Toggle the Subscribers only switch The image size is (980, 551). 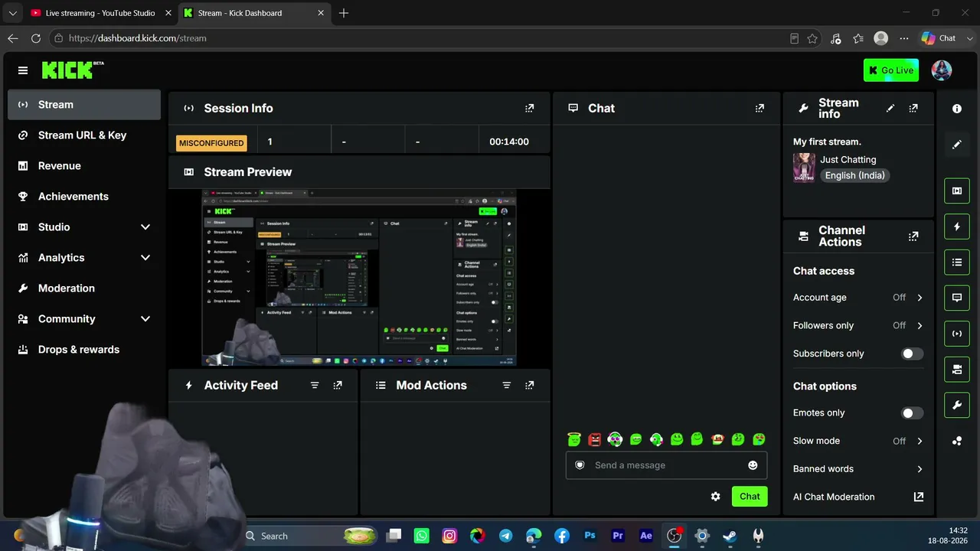912,354
